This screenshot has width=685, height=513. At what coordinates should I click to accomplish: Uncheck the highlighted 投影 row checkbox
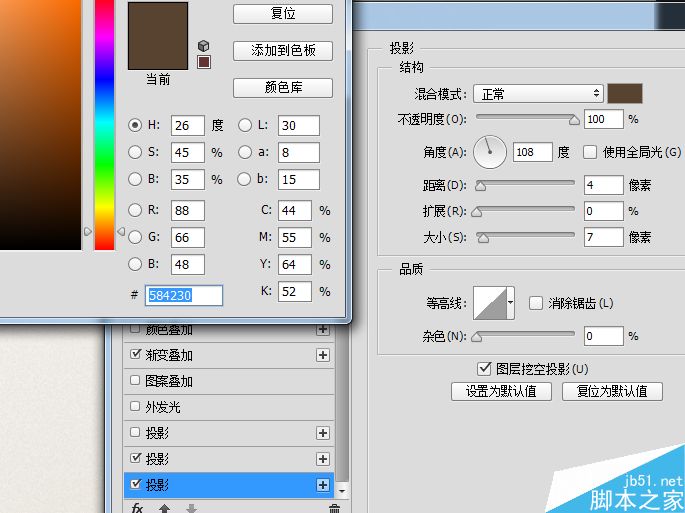[x=135, y=484]
